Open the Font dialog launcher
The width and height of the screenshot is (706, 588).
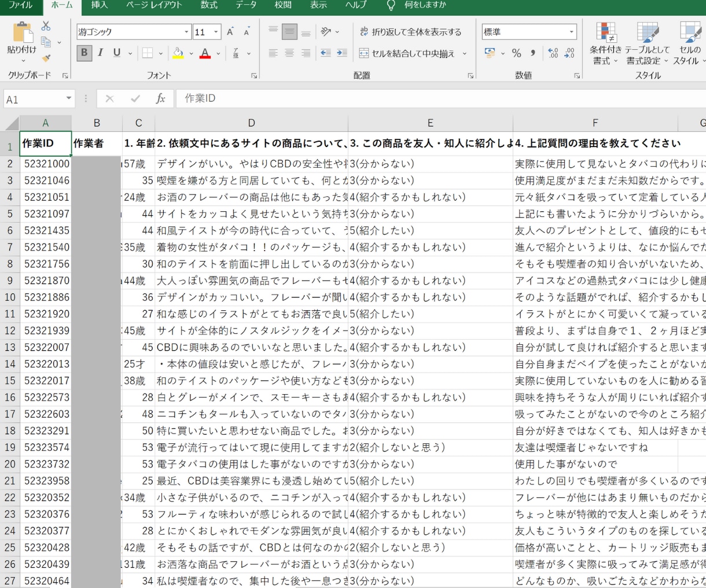point(254,76)
